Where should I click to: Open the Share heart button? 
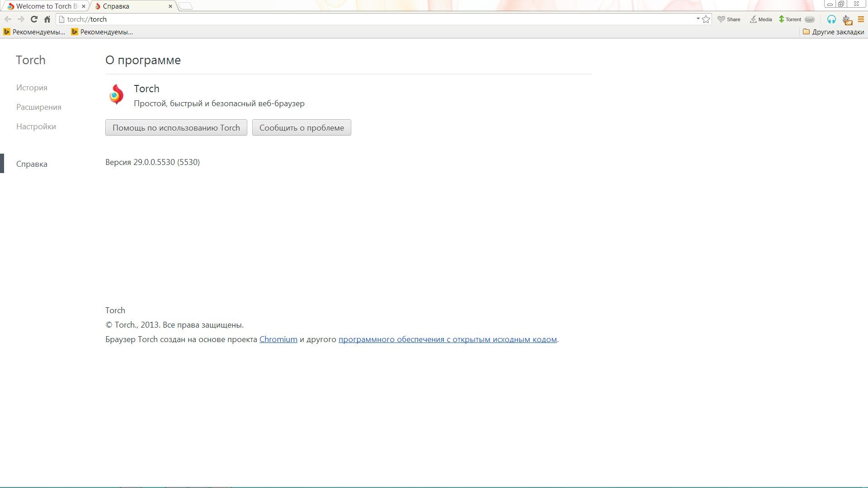pyautogui.click(x=729, y=19)
